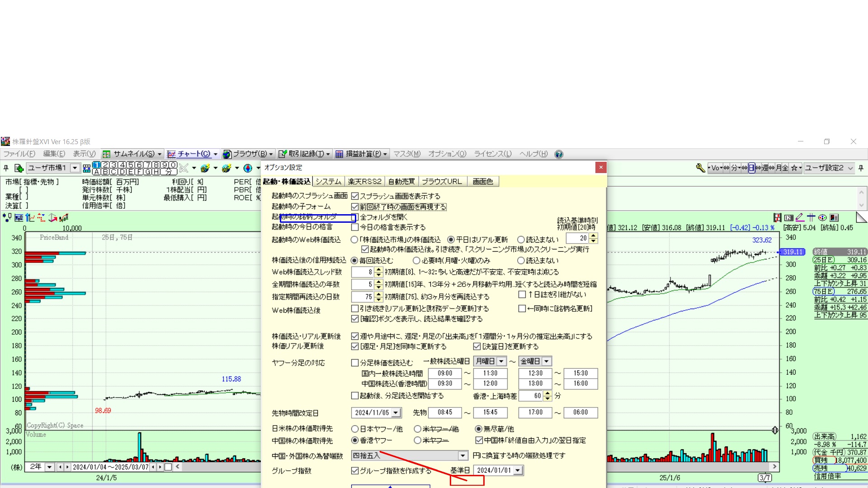Switch to the システム tab
The image size is (868, 488).
pos(329,182)
